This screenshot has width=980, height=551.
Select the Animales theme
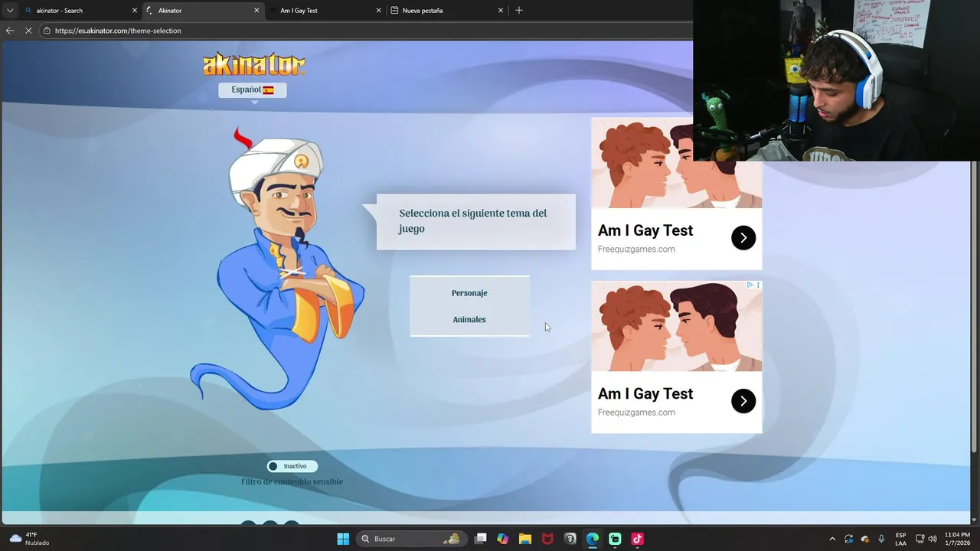[469, 320]
